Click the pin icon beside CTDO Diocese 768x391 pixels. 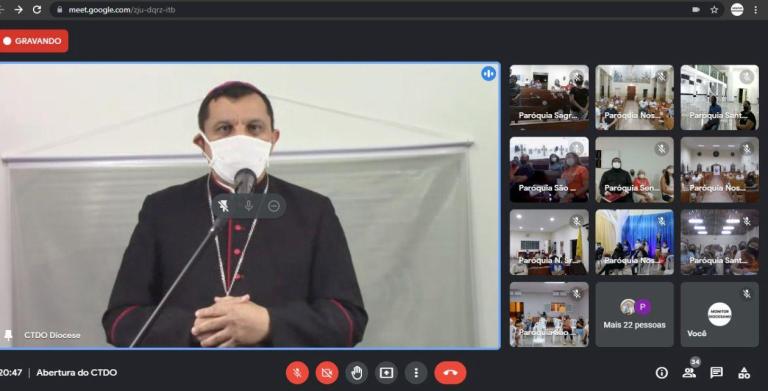point(8,335)
